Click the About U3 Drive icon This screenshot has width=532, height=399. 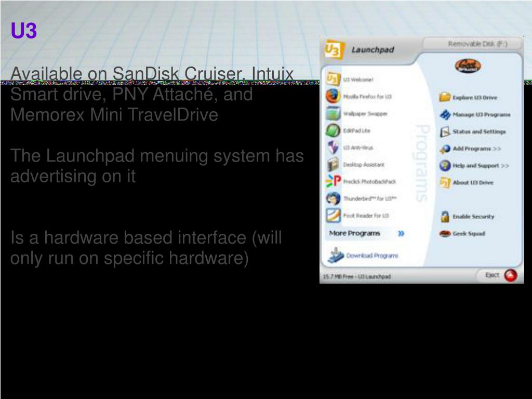tap(445, 182)
